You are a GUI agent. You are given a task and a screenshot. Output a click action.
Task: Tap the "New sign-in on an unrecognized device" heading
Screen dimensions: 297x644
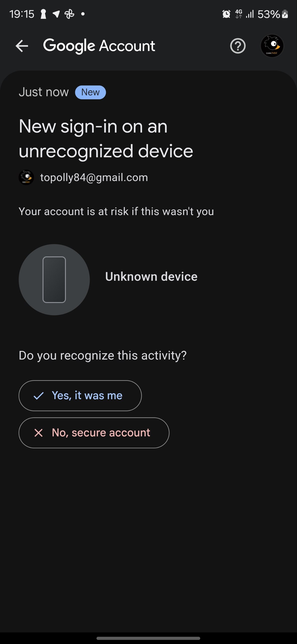point(106,139)
